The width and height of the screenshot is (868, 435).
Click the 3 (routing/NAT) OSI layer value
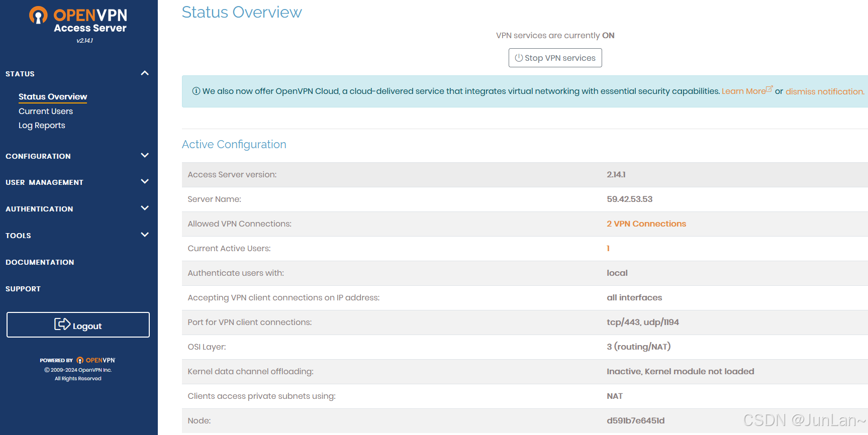[x=639, y=347]
